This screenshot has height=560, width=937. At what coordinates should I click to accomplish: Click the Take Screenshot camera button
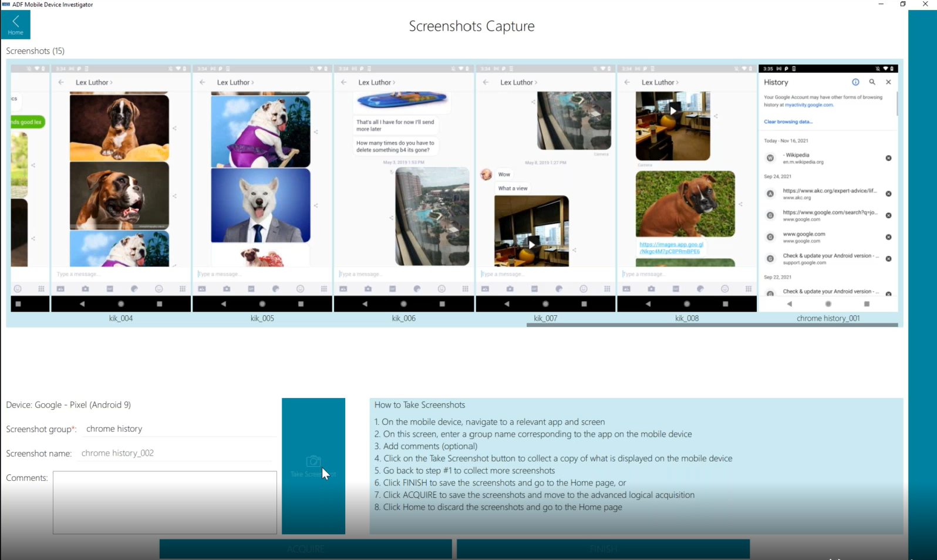314,466
